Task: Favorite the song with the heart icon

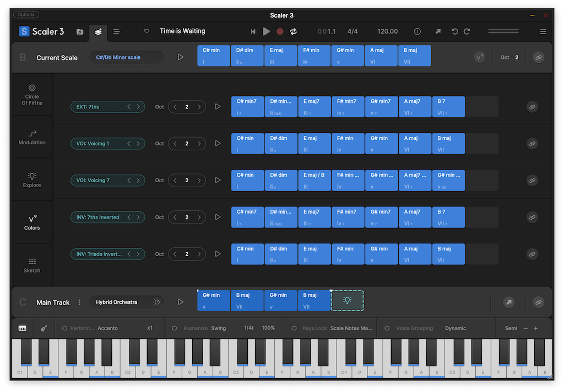Action: tap(147, 31)
